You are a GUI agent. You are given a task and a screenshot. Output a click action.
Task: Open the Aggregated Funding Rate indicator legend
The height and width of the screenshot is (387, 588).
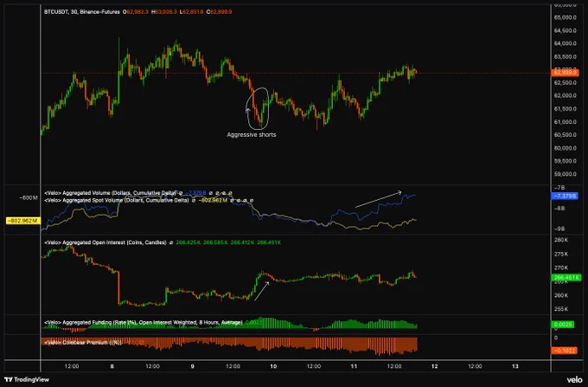(144, 322)
